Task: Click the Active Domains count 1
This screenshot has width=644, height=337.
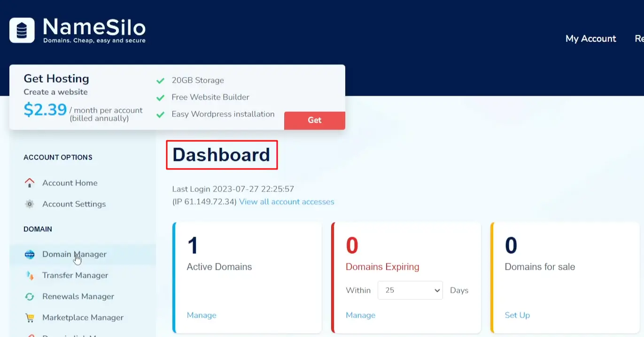Action: [x=193, y=245]
